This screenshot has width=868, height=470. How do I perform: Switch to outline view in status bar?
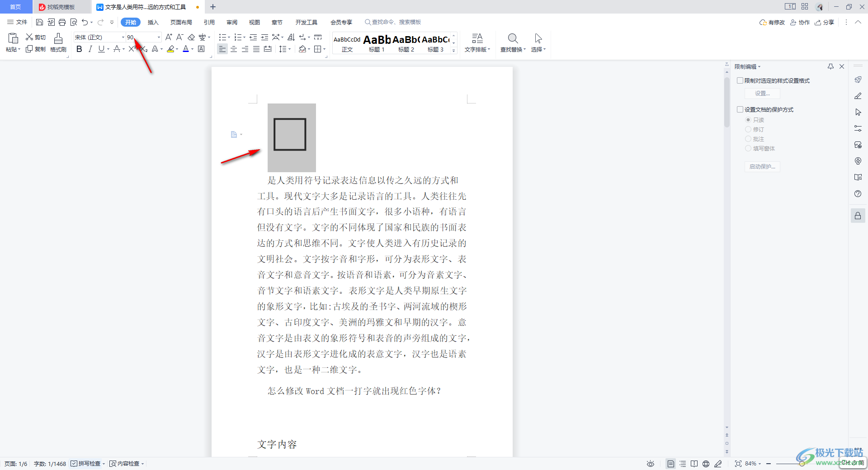click(683, 464)
